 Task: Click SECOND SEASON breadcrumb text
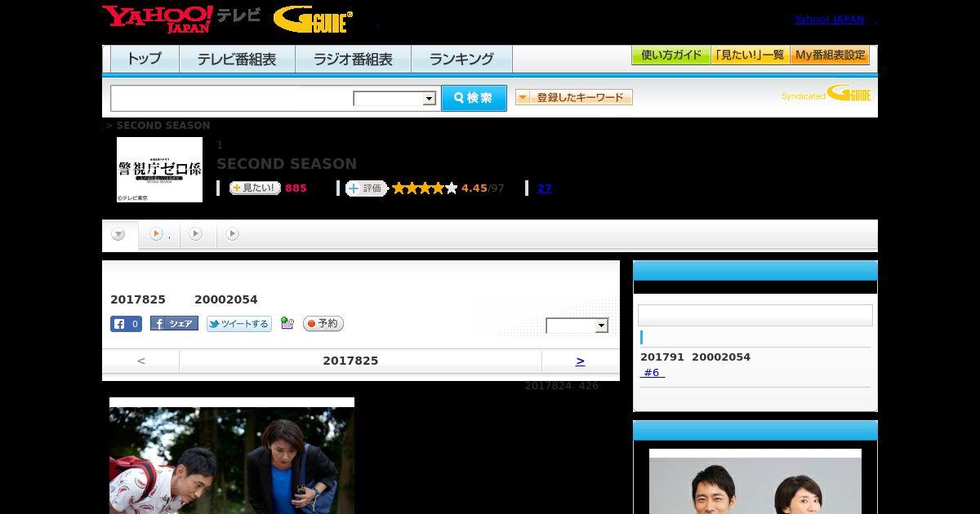pos(163,126)
